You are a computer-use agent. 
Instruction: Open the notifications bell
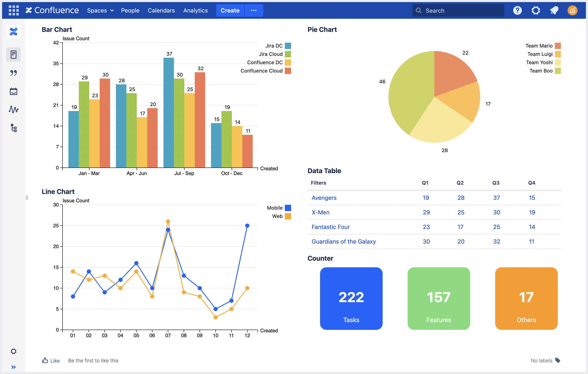pyautogui.click(x=554, y=10)
